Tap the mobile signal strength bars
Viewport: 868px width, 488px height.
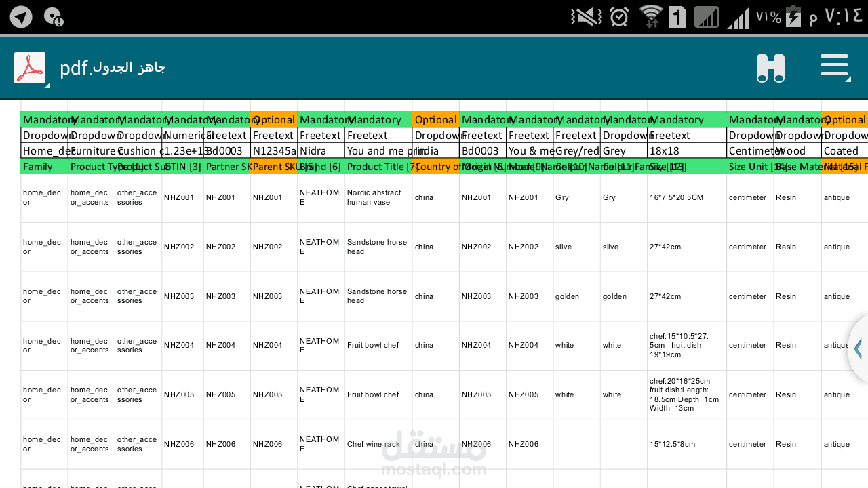738,18
